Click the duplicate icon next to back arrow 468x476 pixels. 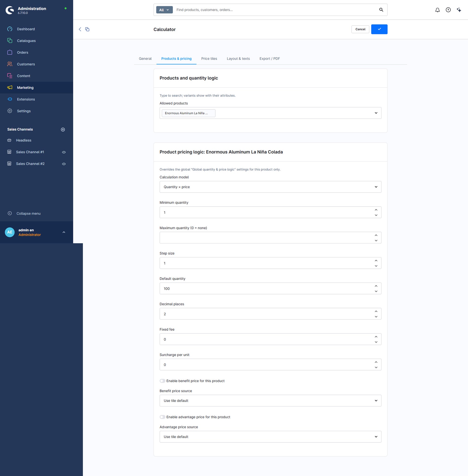(x=87, y=29)
